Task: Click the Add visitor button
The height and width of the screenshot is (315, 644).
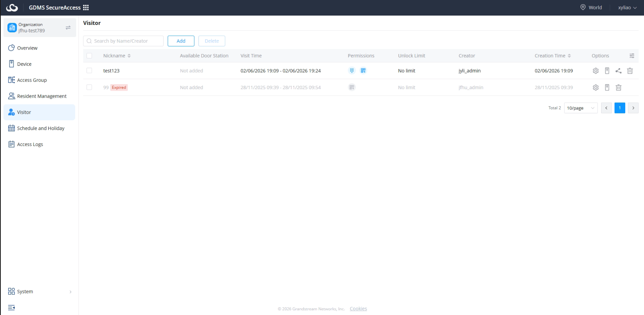Action: tap(181, 41)
